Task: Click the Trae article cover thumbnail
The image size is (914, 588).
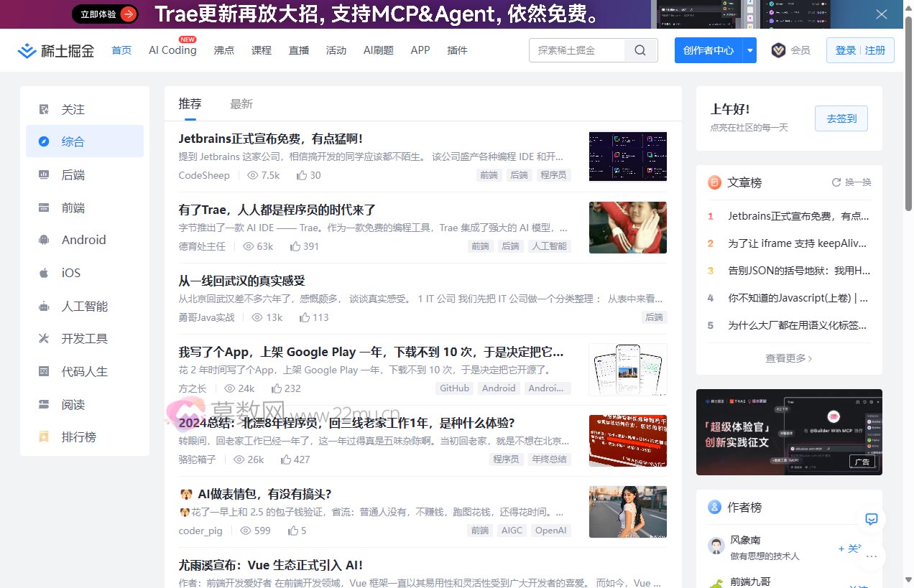Action: (x=627, y=228)
